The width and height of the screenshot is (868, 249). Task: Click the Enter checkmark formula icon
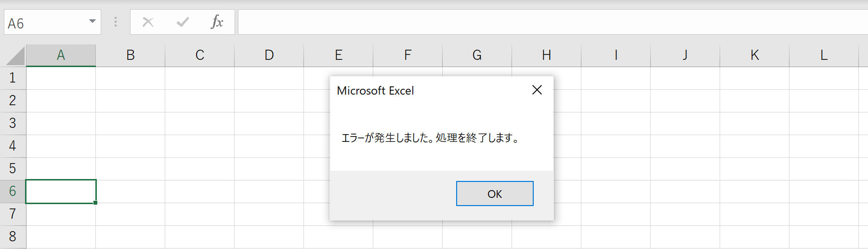[183, 22]
